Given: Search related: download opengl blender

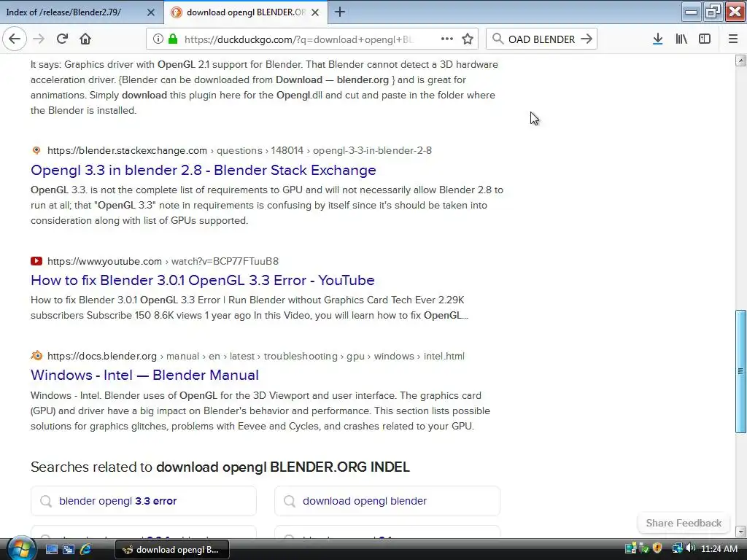Looking at the screenshot, I should [x=387, y=501].
